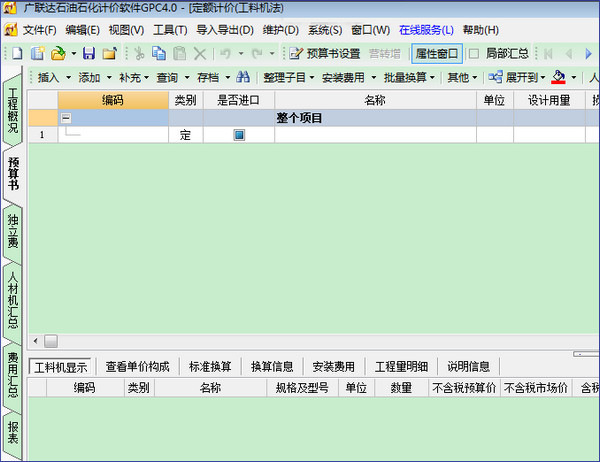The width and height of the screenshot is (600, 462).
Task: Switch to the 独立费 side tab
Action: click(x=13, y=231)
